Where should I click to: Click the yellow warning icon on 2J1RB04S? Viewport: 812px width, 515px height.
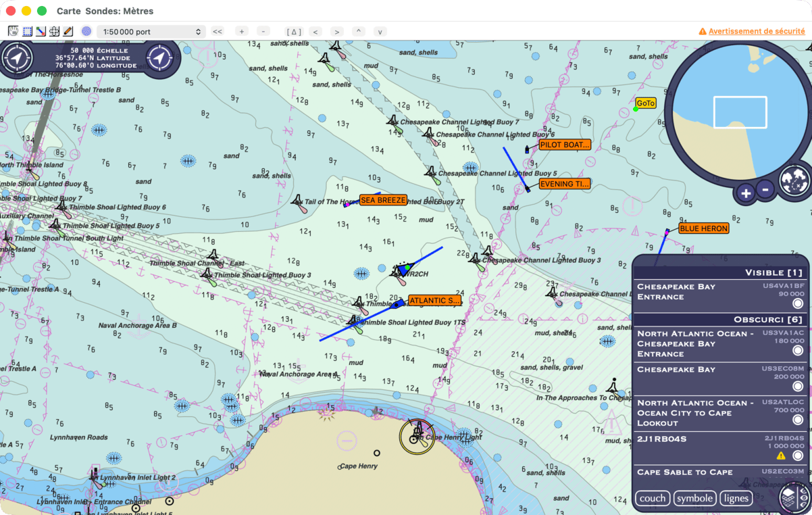coord(781,456)
